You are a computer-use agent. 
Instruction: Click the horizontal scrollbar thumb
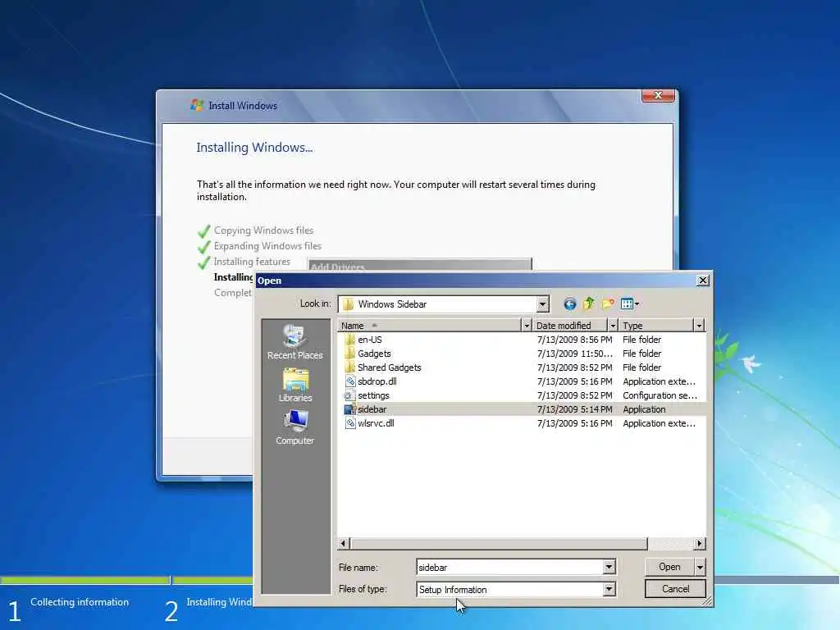[x=499, y=544]
